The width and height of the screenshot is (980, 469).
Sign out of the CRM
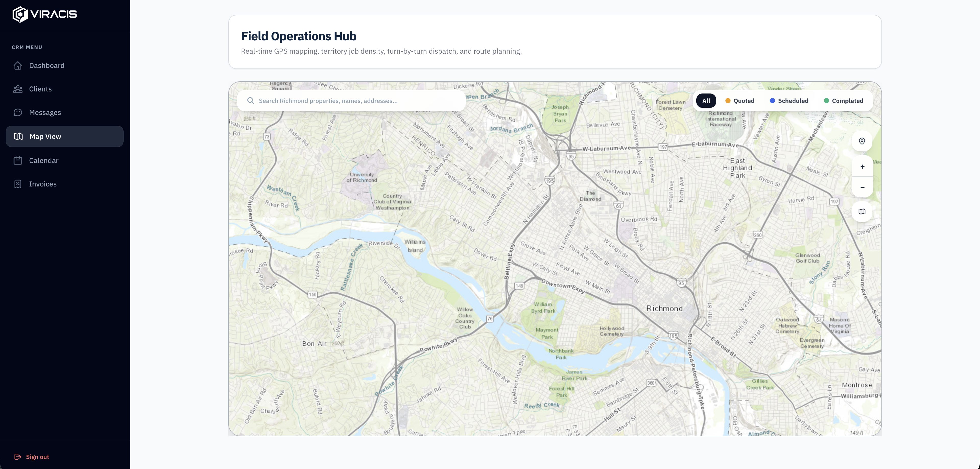32,457
